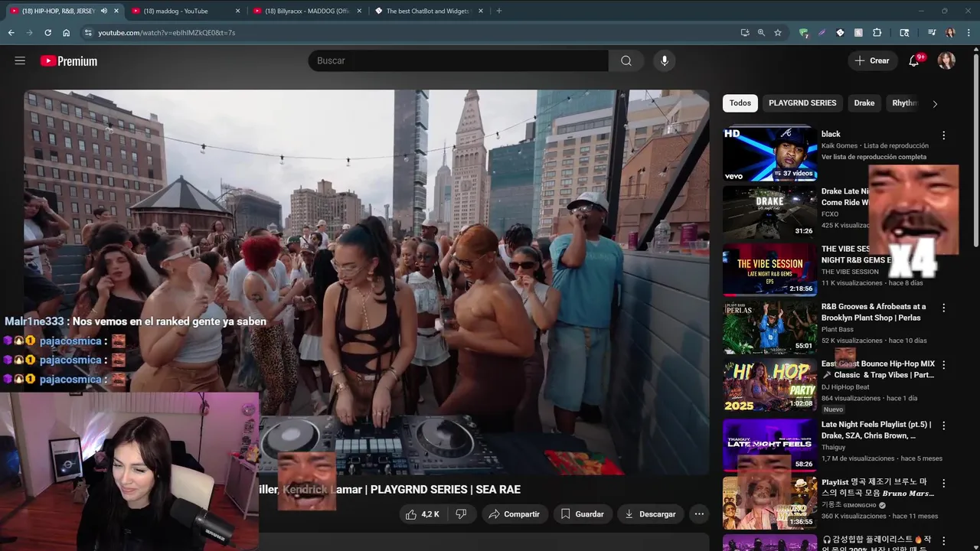Reload the current page
980x551 pixels.
click(x=47, y=33)
